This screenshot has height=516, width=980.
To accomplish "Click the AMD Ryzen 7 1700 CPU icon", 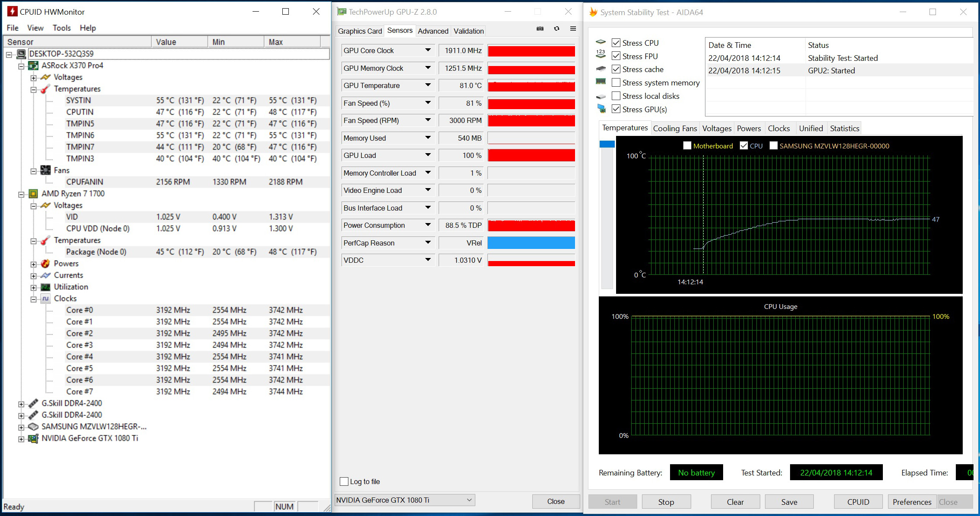I will click(33, 194).
